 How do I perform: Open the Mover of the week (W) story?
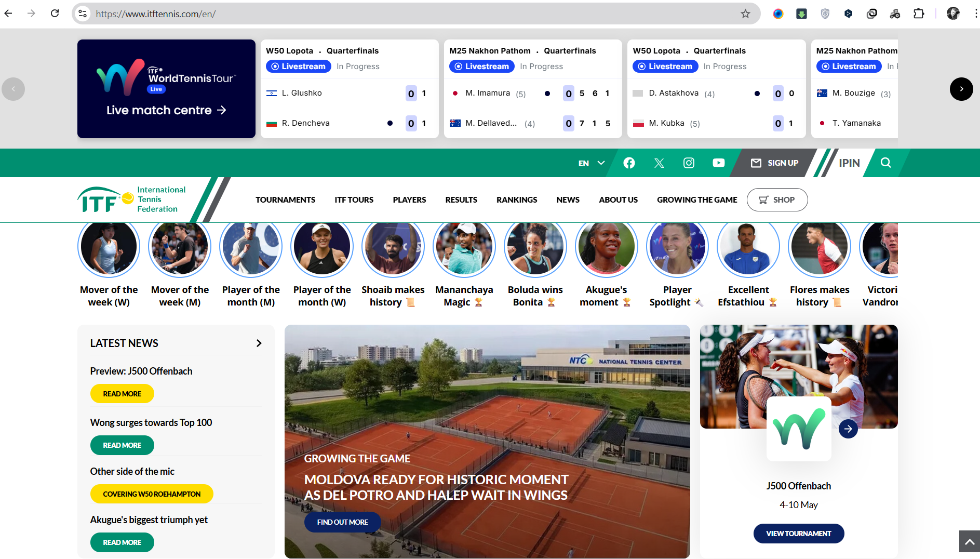coord(109,265)
